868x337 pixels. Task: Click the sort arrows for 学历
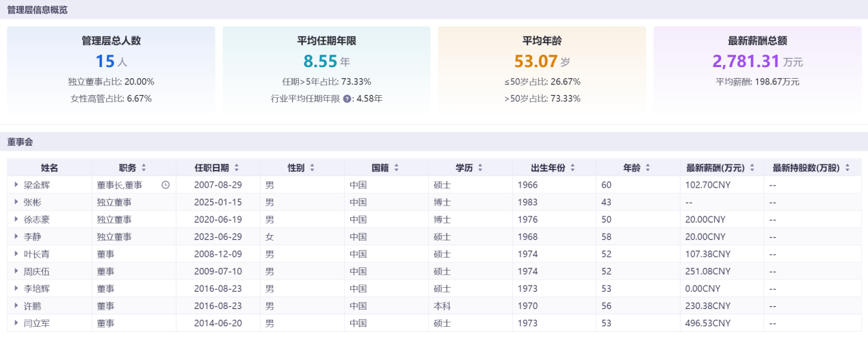tap(480, 168)
